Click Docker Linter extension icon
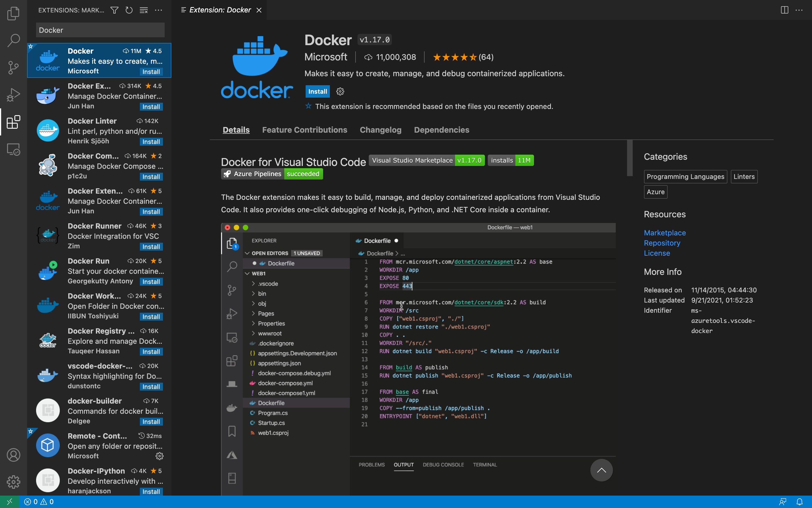 tap(48, 131)
